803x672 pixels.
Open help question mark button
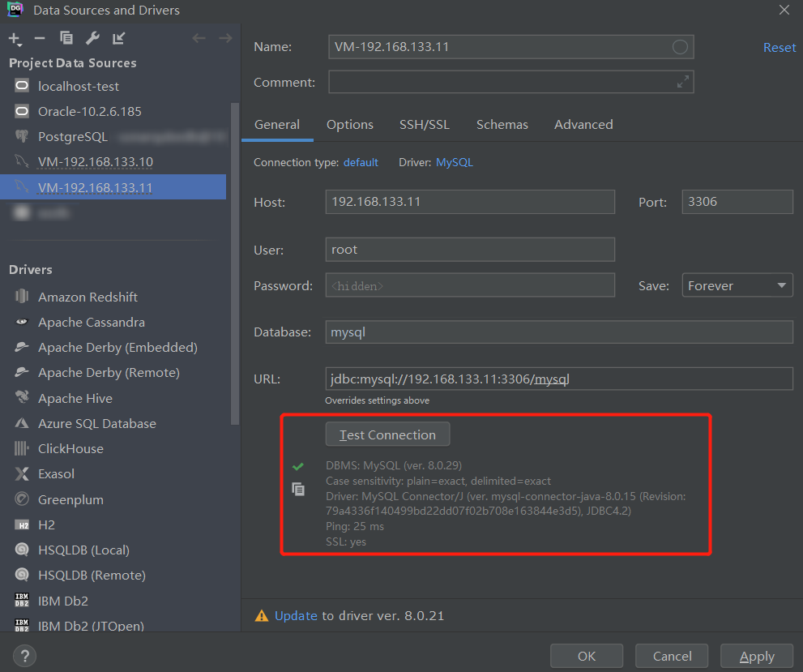click(24, 656)
